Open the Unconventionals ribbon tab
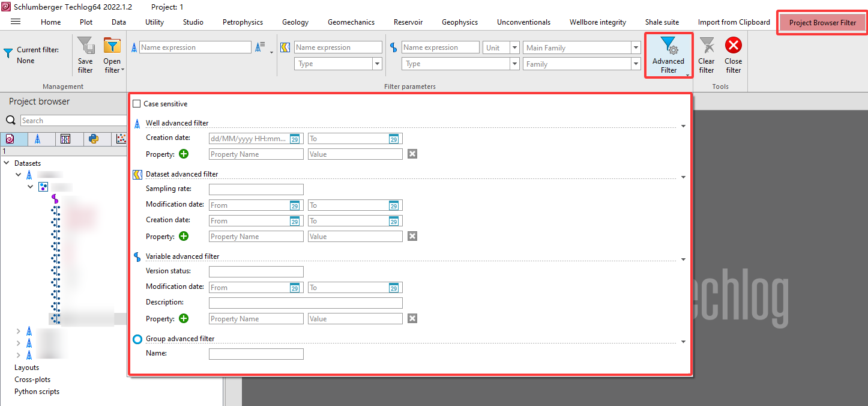Screen dimensions: 868x406 click(523, 22)
